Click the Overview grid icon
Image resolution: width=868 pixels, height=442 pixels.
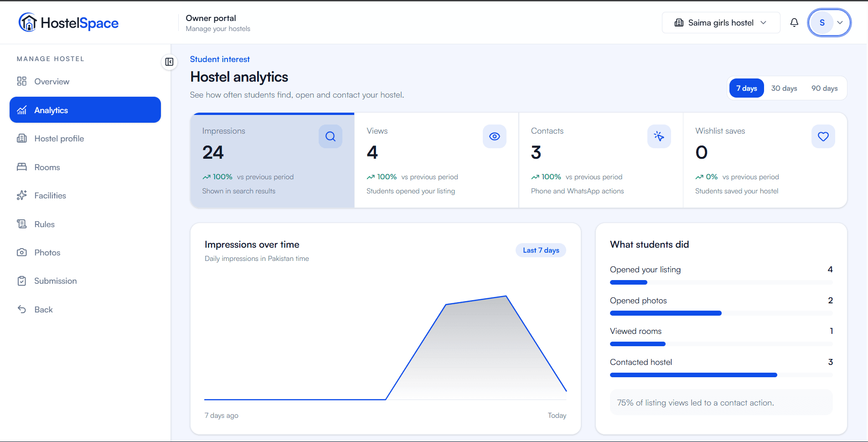click(22, 81)
